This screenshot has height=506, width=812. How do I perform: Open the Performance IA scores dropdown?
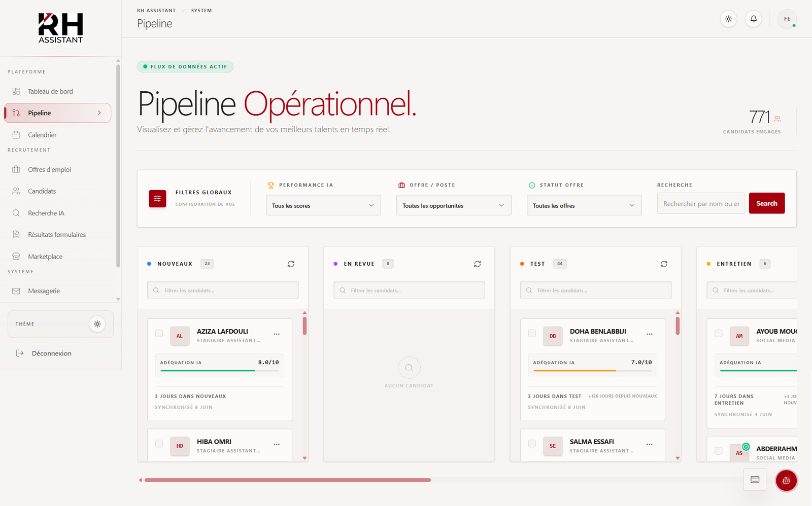[x=323, y=205]
